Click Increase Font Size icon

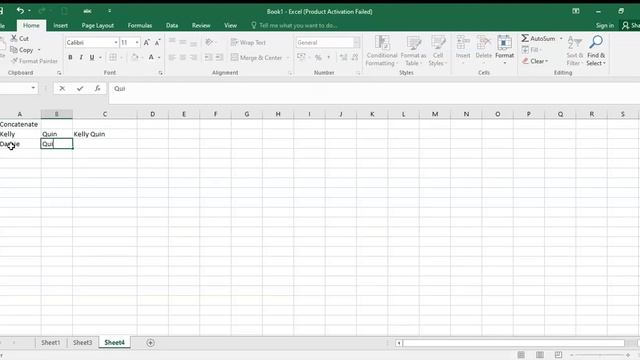[147, 42]
